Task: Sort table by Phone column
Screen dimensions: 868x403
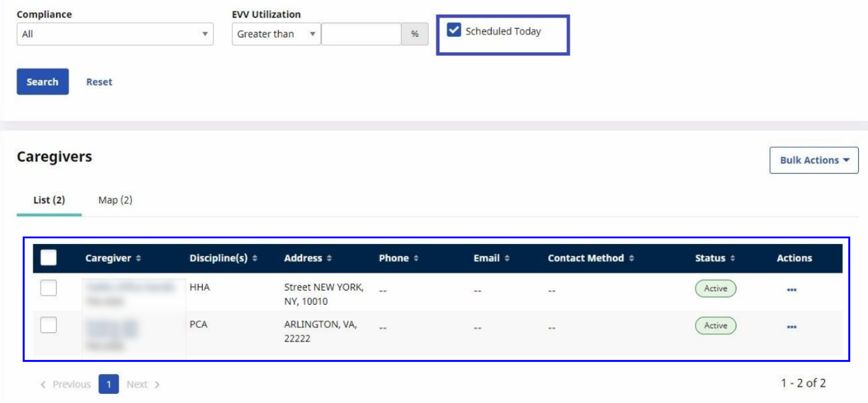Action: pos(398,259)
